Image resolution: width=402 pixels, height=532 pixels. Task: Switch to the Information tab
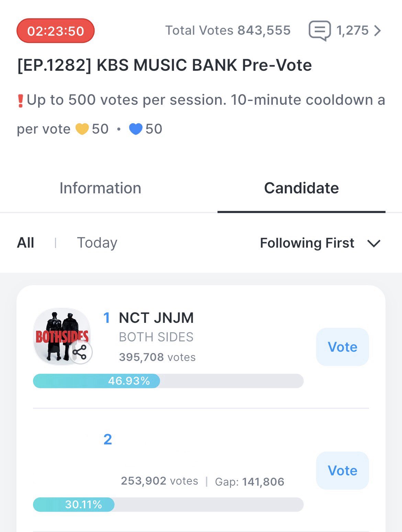[x=100, y=188]
